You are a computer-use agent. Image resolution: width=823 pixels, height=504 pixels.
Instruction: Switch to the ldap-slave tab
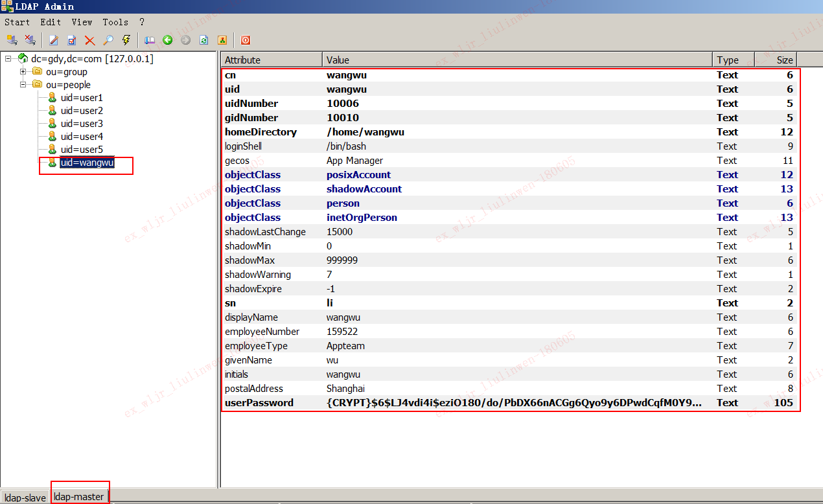coord(25,497)
